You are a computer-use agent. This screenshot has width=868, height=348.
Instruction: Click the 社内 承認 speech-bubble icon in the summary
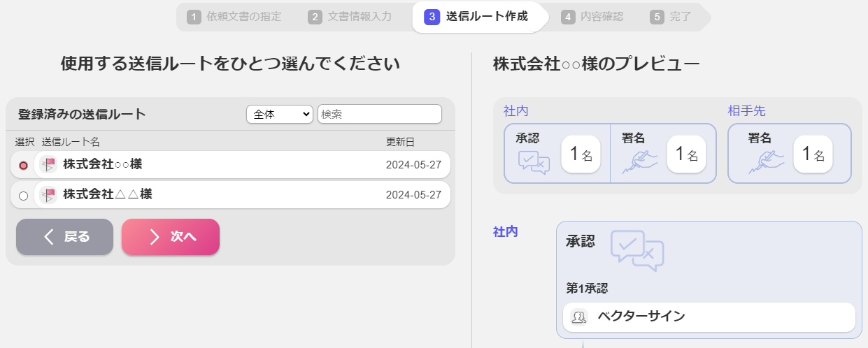(x=534, y=162)
